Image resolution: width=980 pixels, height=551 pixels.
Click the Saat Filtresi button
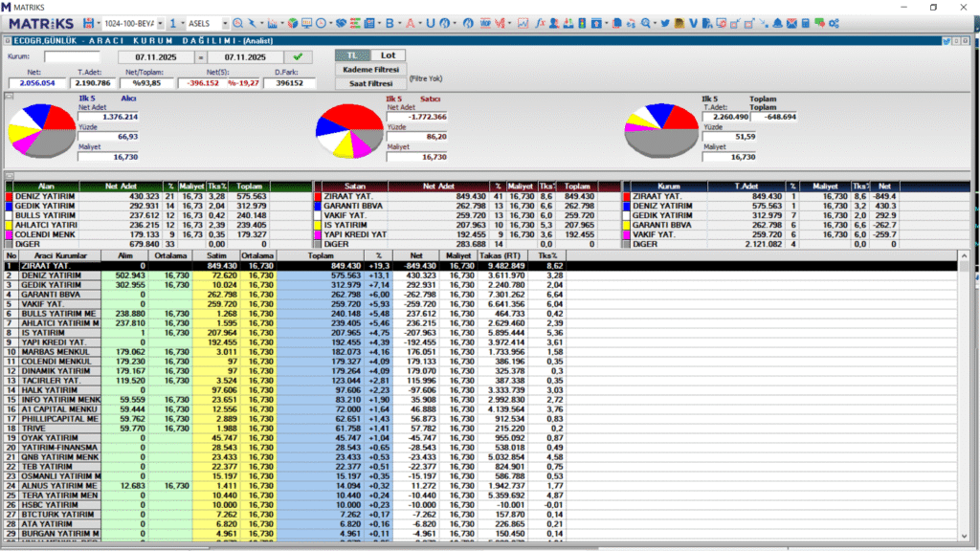(x=369, y=83)
